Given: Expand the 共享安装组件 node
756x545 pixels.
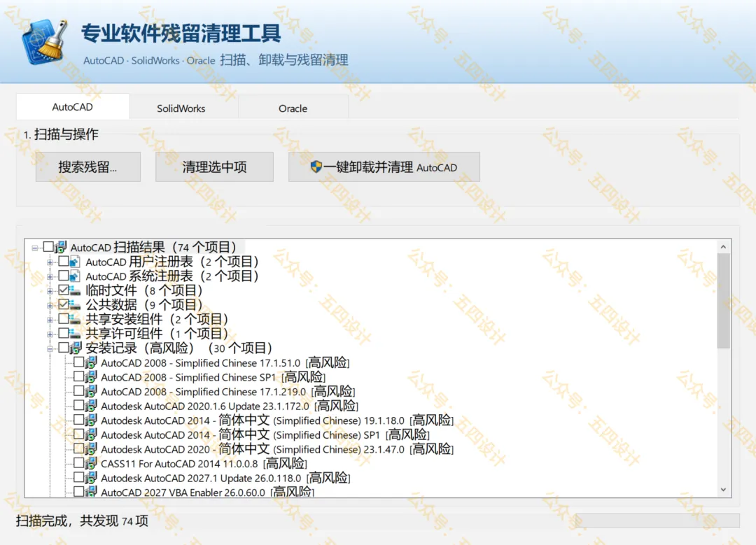Looking at the screenshot, I should [x=50, y=320].
